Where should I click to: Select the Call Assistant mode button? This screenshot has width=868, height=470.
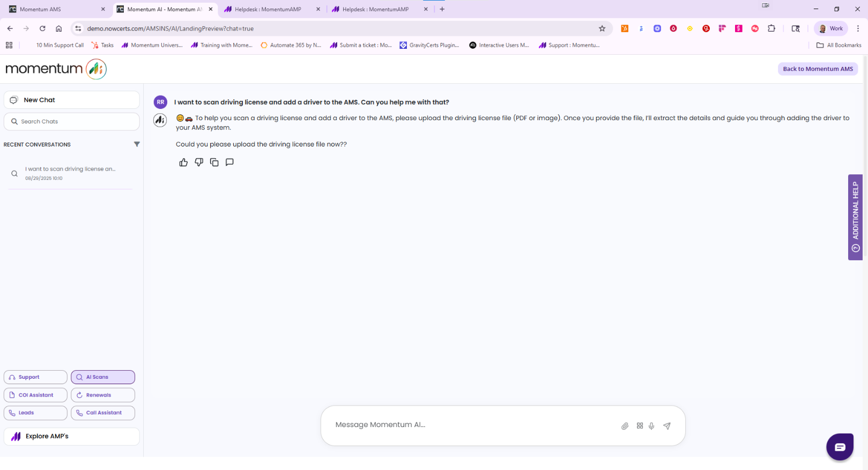pyautogui.click(x=103, y=413)
